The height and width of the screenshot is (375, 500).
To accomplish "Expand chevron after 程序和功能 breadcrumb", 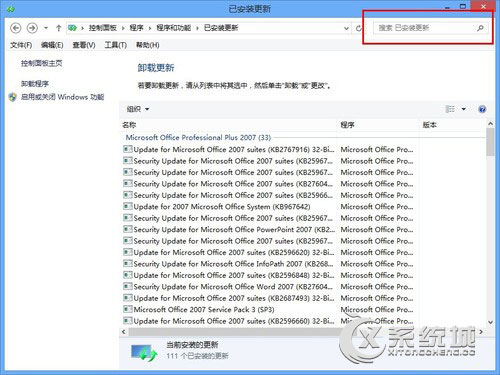I will coord(197,28).
